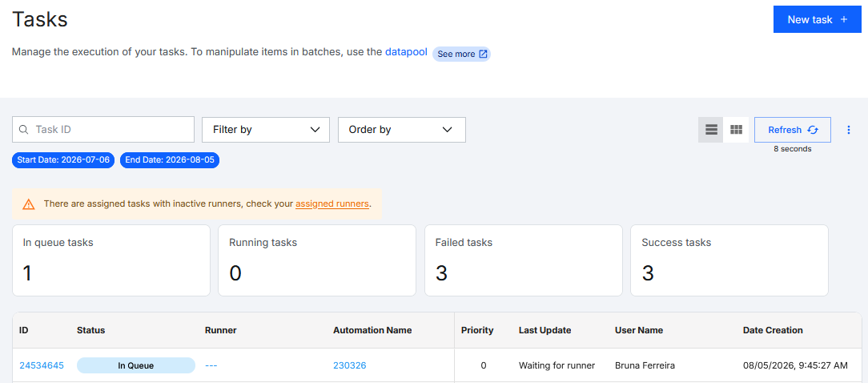Click the Last Update column header
Viewport: 868px width, 383px height.
point(545,330)
